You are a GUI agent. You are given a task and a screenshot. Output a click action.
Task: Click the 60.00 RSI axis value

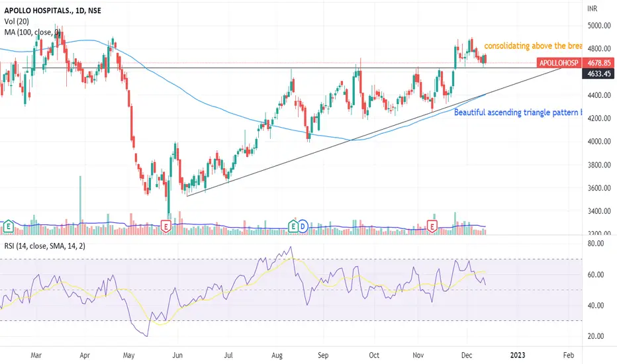point(595,275)
